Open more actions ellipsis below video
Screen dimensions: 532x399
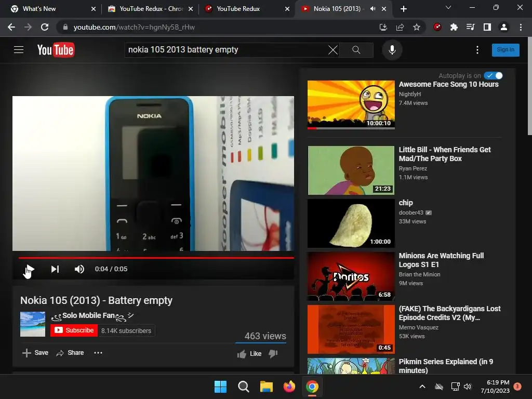(98, 353)
